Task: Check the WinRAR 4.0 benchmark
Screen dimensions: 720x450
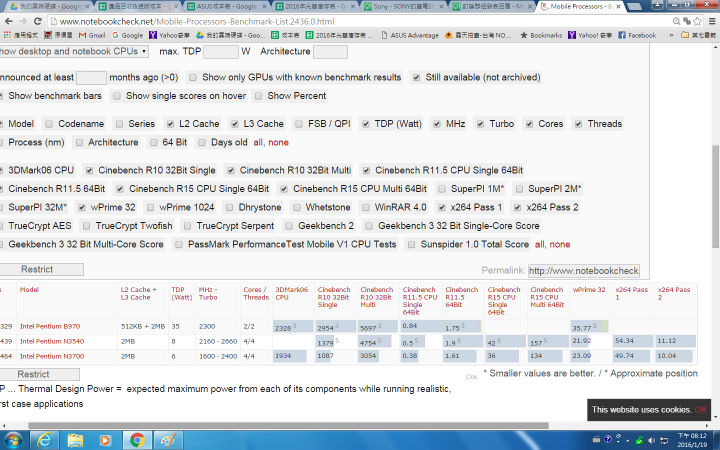Action: 366,208
